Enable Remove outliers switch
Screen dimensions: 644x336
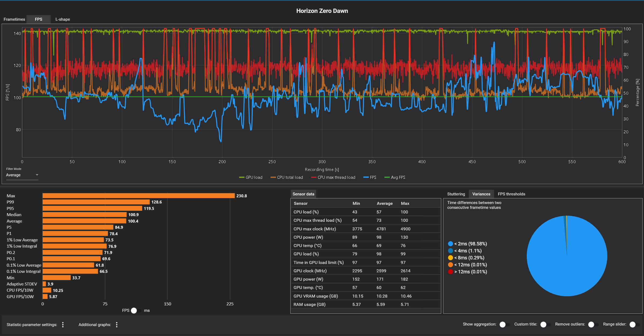point(593,324)
